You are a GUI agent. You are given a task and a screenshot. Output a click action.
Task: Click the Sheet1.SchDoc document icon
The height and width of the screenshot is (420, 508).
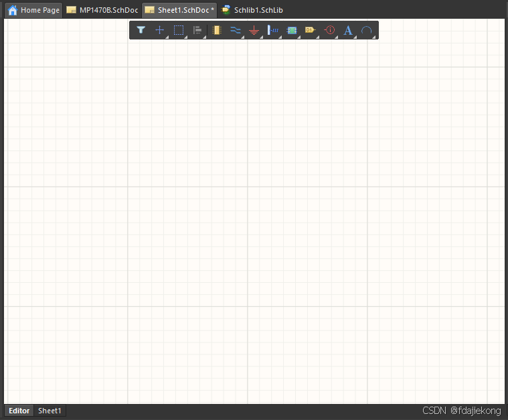click(x=149, y=10)
